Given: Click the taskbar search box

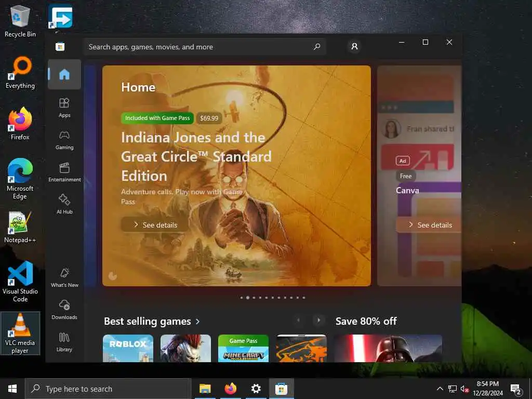Looking at the screenshot, I should click(x=108, y=389).
